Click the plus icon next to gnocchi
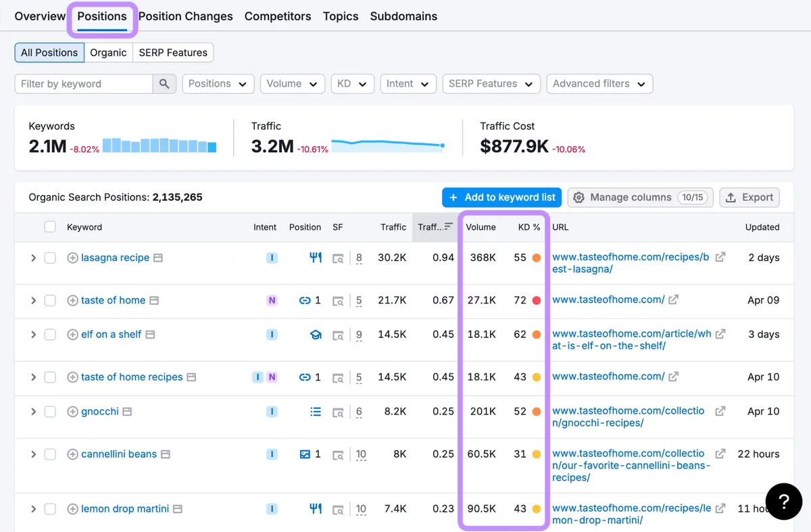The width and height of the screenshot is (811, 532). click(72, 411)
